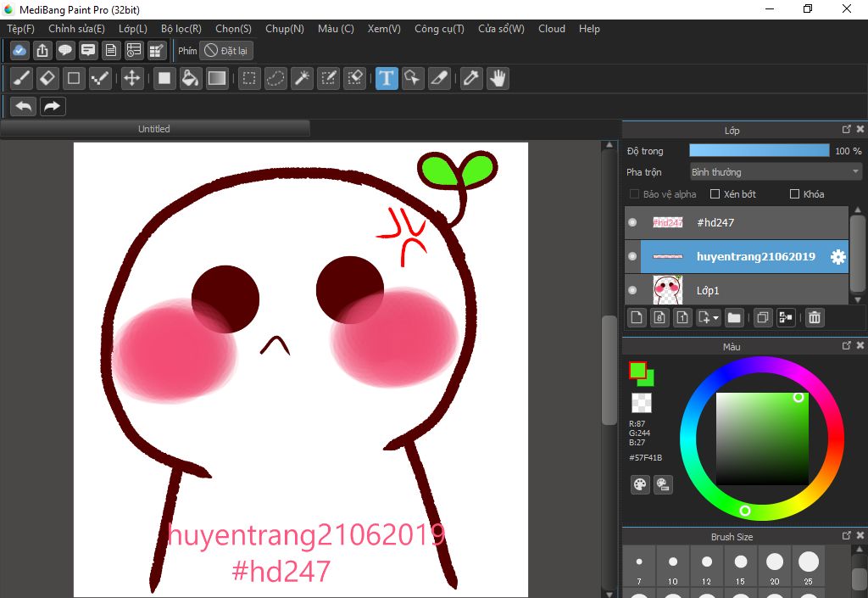Select the Hand pan tool

click(498, 79)
